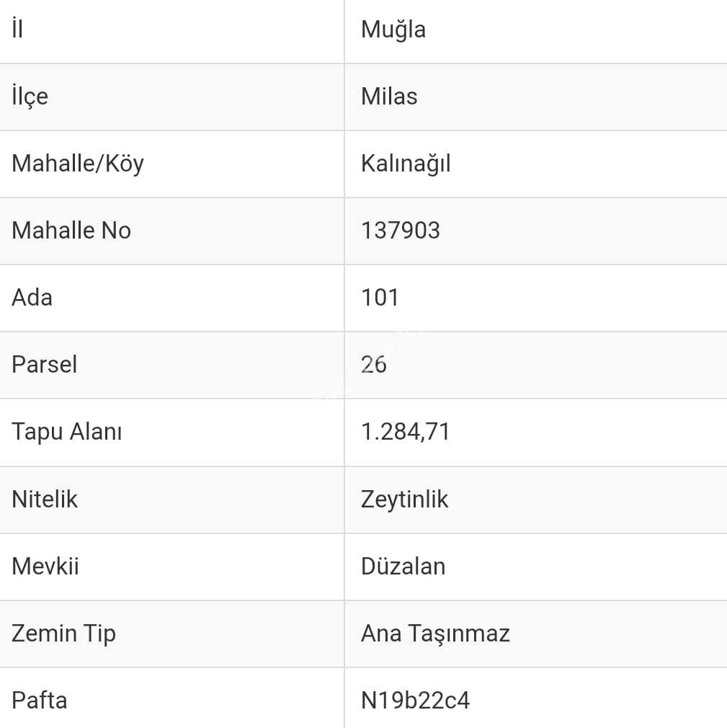Viewport: 727px width, 728px height.
Task: Select the Nitelik row label
Action: pyautogui.click(x=45, y=499)
